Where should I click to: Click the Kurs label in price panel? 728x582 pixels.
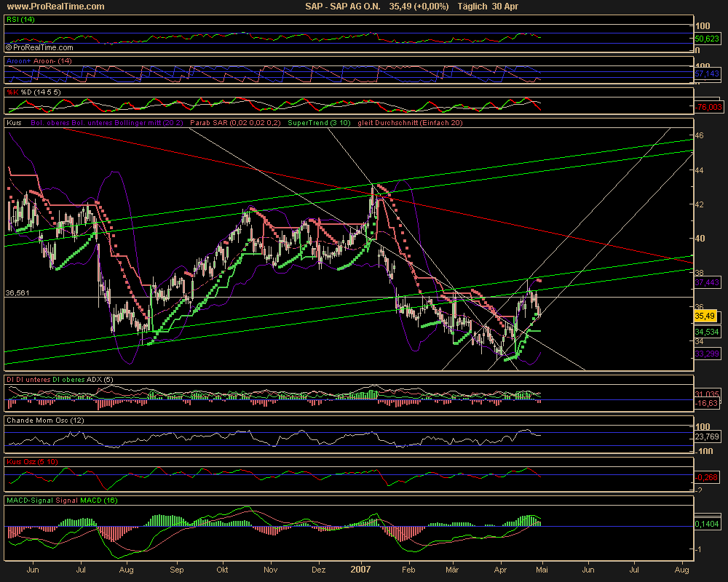[15, 123]
